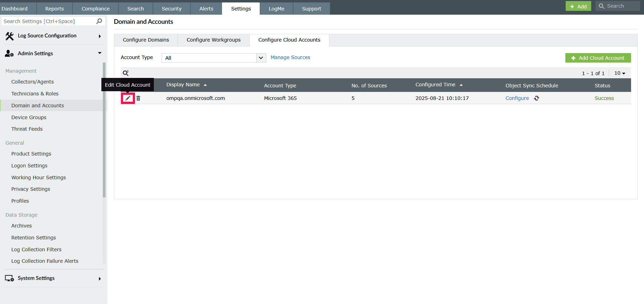
Task: Select Configure Cloud Accounts tab
Action: 289,40
